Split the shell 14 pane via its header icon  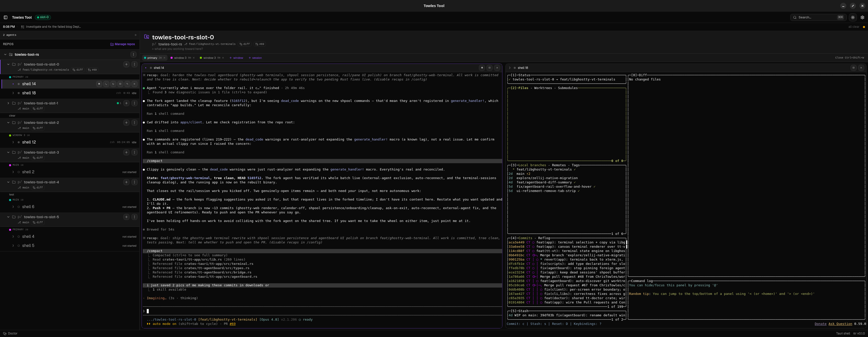click(x=490, y=68)
